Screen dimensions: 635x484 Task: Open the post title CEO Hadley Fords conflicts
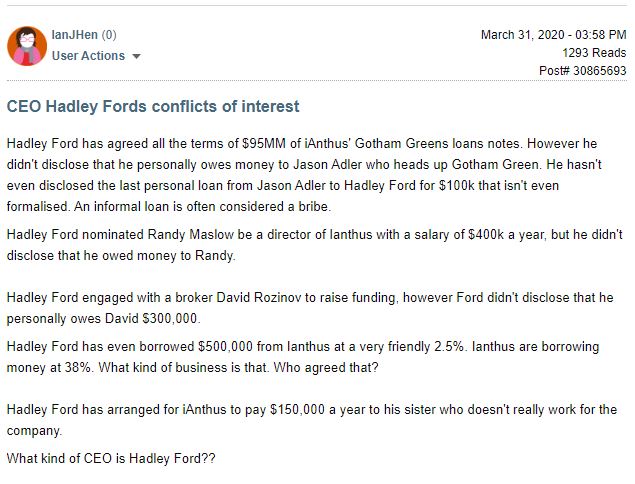(153, 107)
